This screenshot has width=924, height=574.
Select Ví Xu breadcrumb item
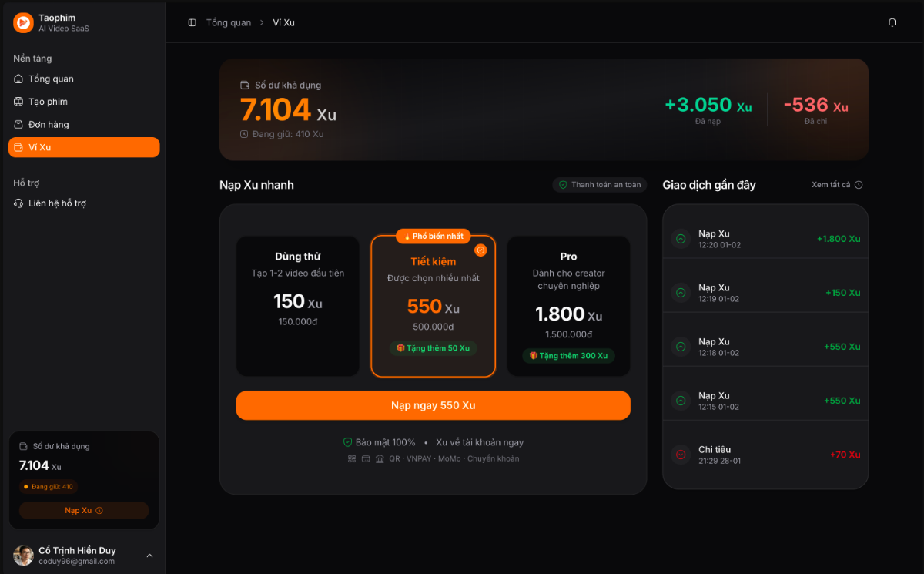284,22
